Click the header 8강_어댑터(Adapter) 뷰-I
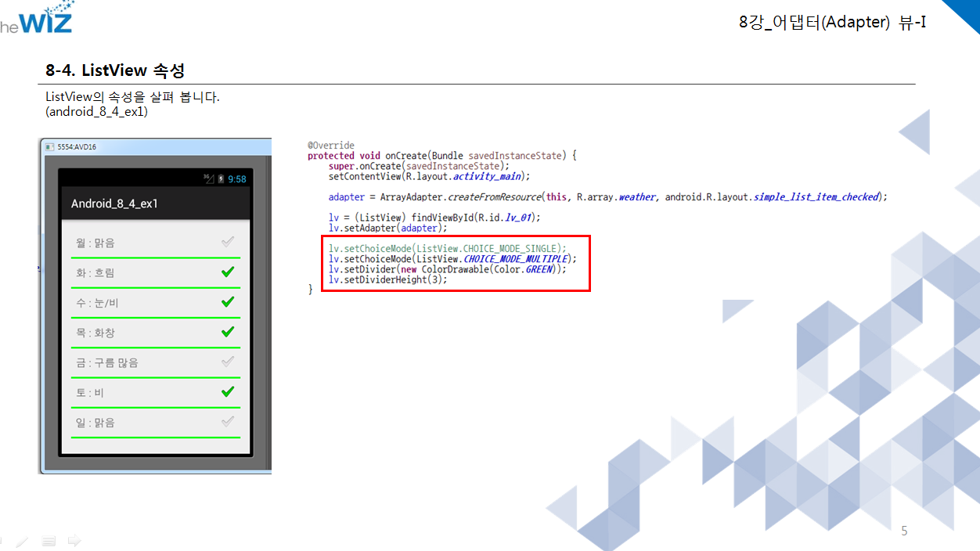 [x=832, y=23]
